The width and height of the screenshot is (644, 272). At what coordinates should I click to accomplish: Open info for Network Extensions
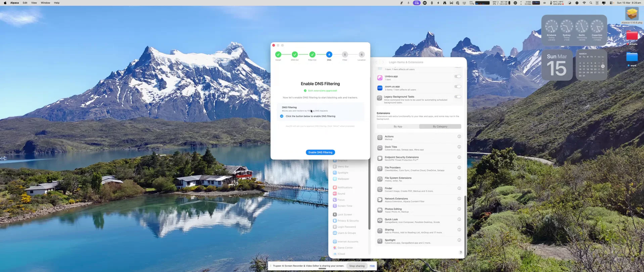point(459,199)
